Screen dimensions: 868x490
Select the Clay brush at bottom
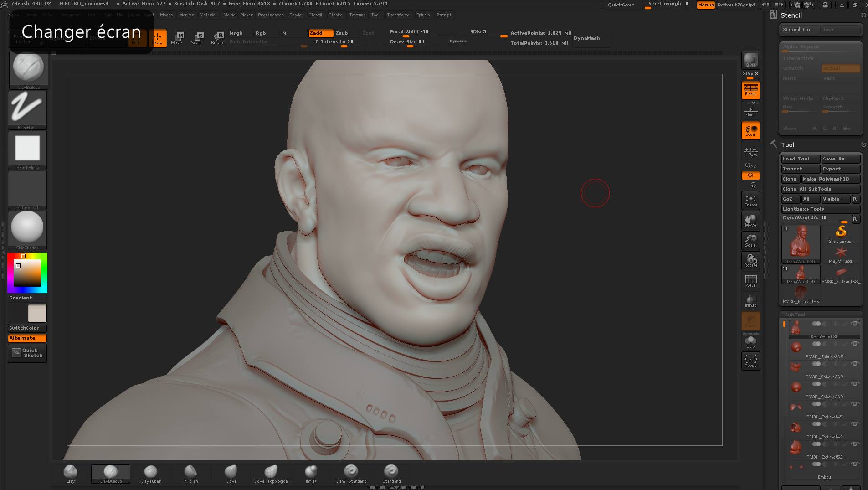[x=71, y=474]
